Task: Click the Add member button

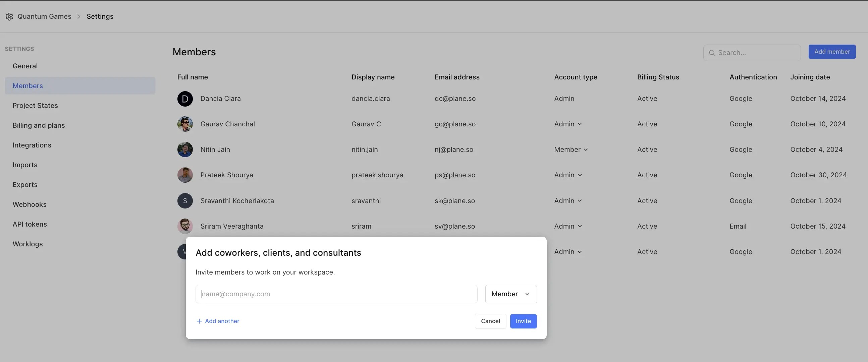Action: [x=831, y=52]
